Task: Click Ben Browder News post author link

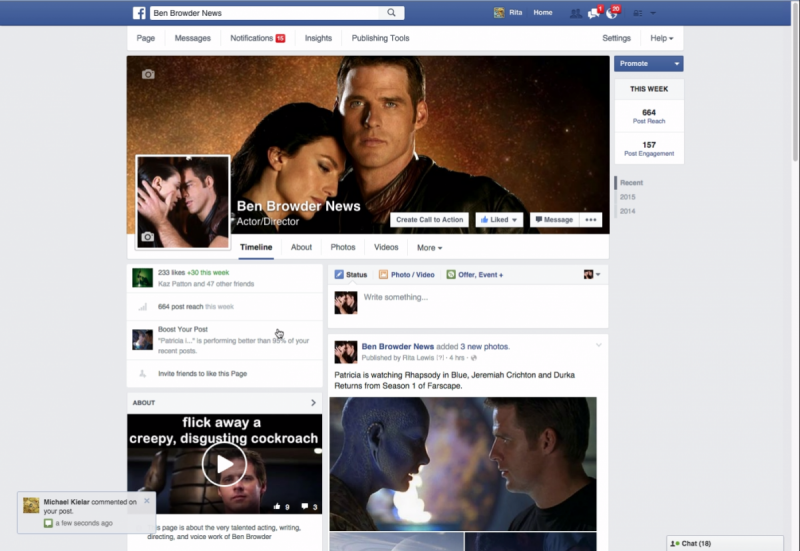Action: tap(397, 346)
